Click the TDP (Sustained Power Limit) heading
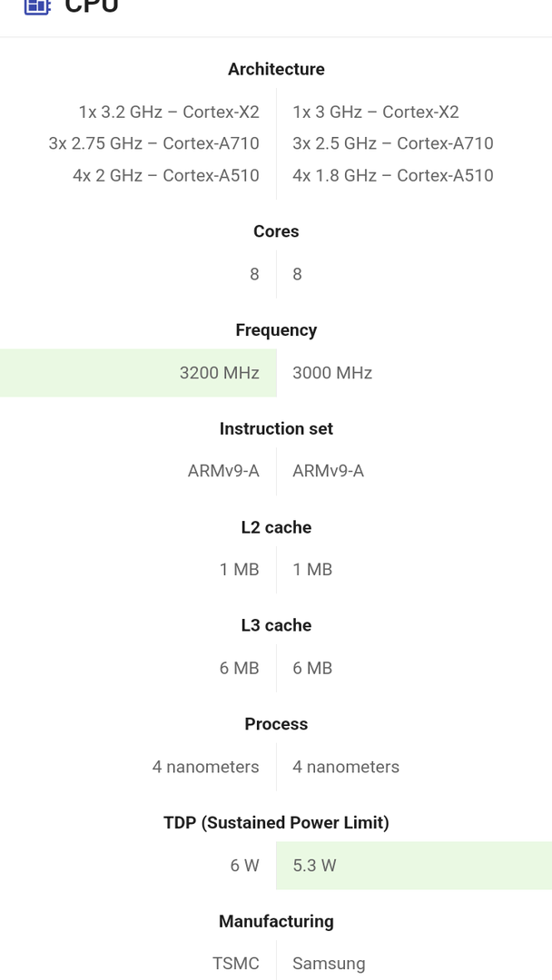This screenshot has height=980, width=552. (x=276, y=823)
